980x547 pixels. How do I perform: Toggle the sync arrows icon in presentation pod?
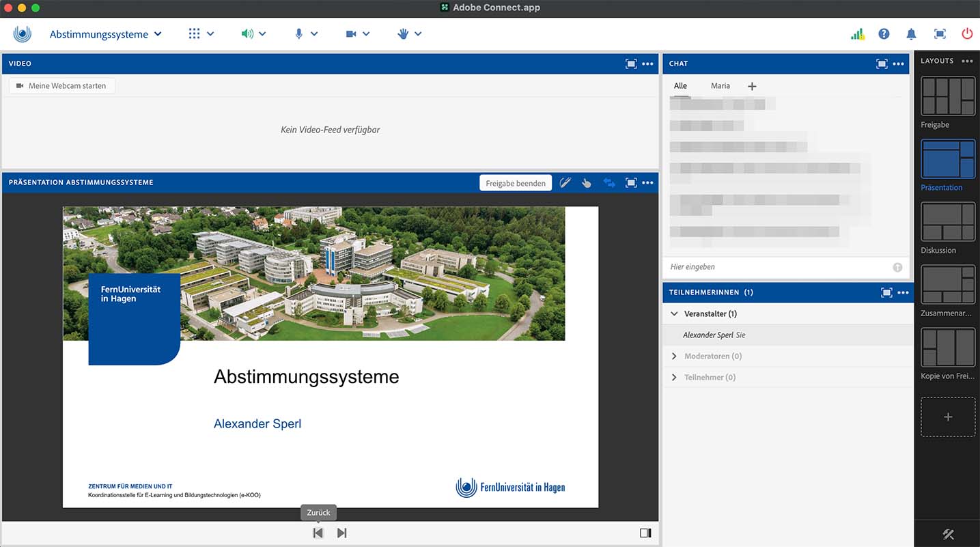click(609, 183)
